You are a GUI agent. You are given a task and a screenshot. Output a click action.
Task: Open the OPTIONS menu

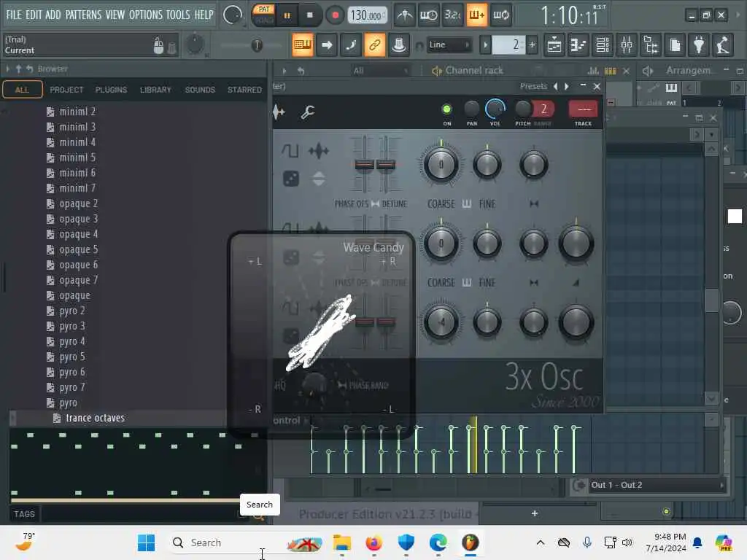[146, 15]
